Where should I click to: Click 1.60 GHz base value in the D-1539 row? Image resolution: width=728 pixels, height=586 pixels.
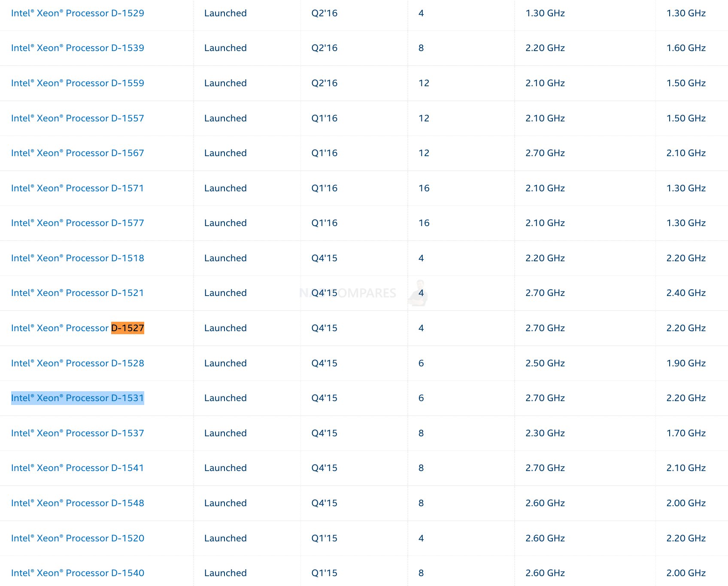point(686,48)
